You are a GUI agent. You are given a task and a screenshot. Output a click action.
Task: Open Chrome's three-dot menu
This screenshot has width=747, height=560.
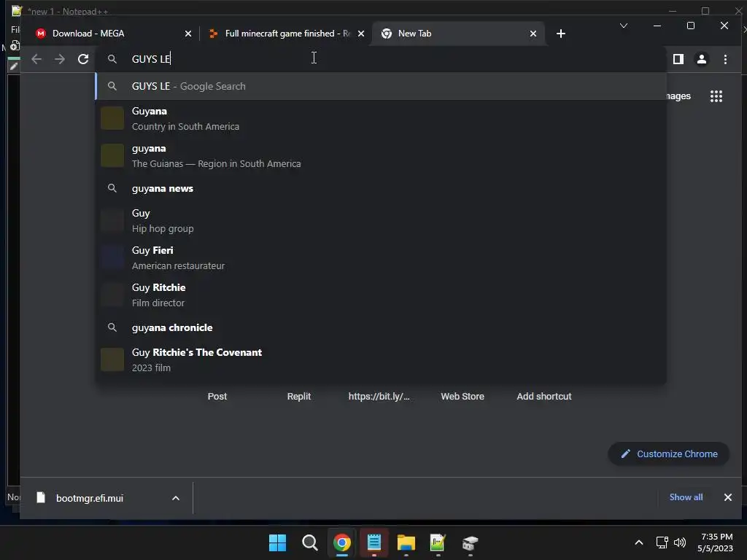(x=725, y=59)
